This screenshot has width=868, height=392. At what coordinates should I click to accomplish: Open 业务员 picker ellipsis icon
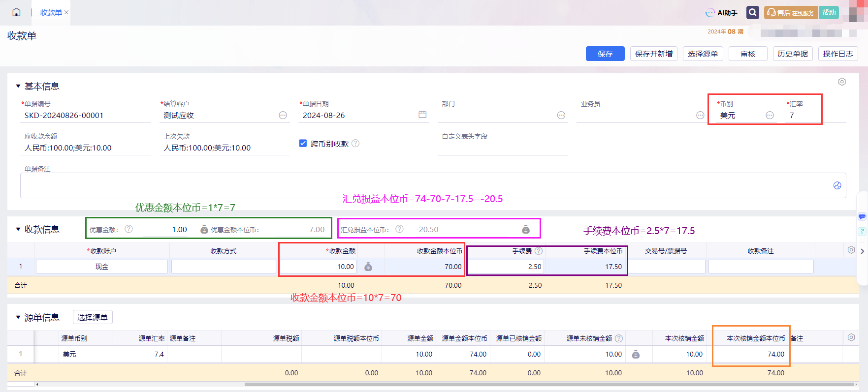pyautogui.click(x=700, y=115)
